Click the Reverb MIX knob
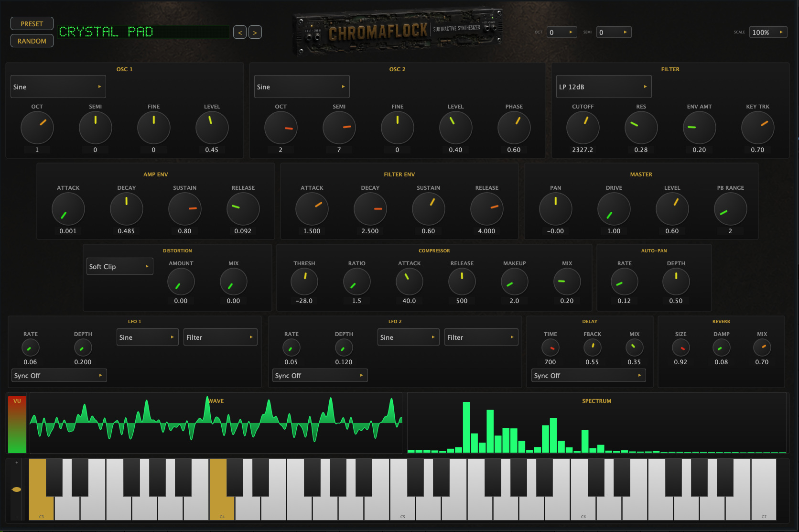This screenshot has height=532, width=799. (762, 347)
